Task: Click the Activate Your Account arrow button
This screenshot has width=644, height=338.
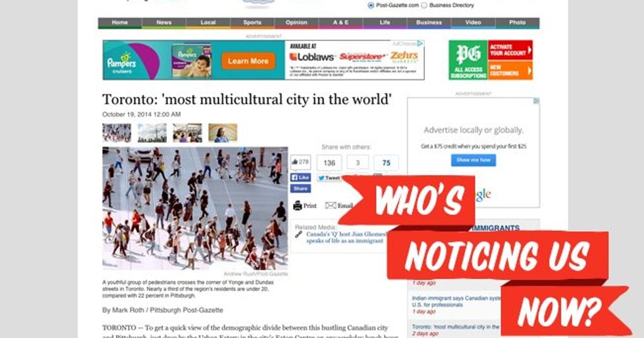Action: [x=510, y=50]
